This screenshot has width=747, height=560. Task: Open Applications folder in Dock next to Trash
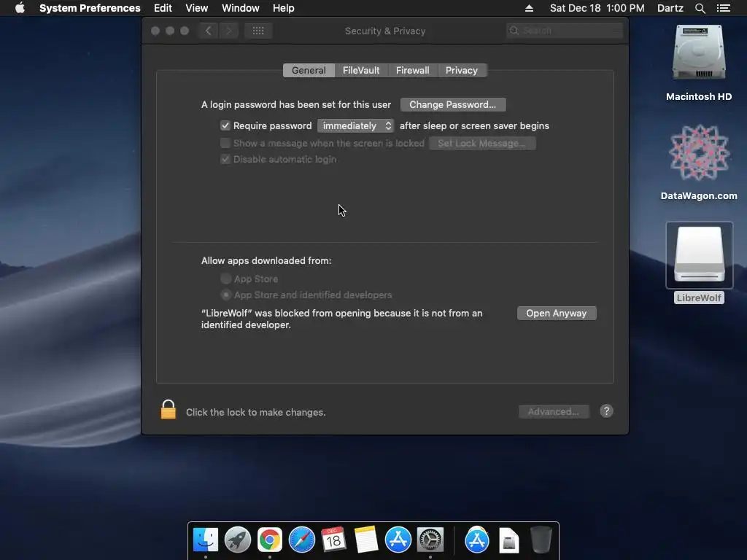(x=477, y=540)
